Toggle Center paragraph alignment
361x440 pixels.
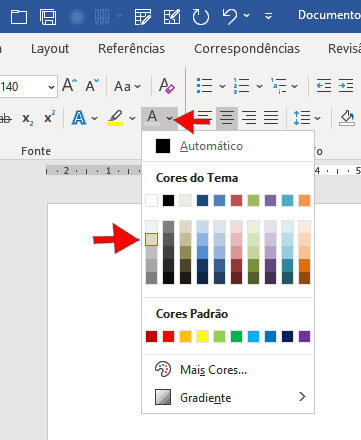click(x=227, y=118)
